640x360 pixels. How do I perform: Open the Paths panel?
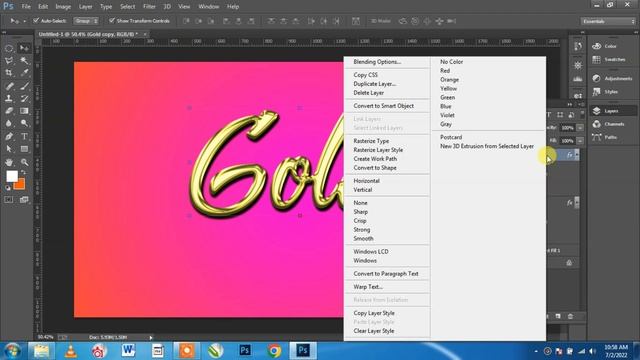pos(605,138)
